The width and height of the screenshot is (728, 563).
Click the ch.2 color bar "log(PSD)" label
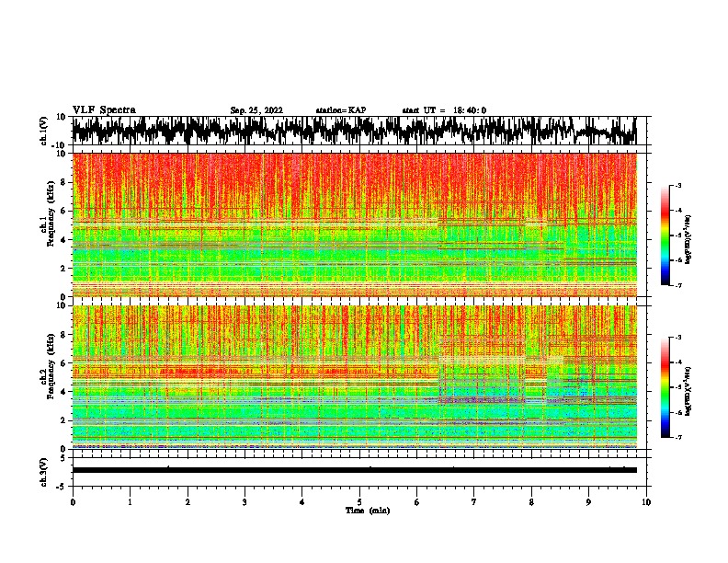click(x=688, y=391)
